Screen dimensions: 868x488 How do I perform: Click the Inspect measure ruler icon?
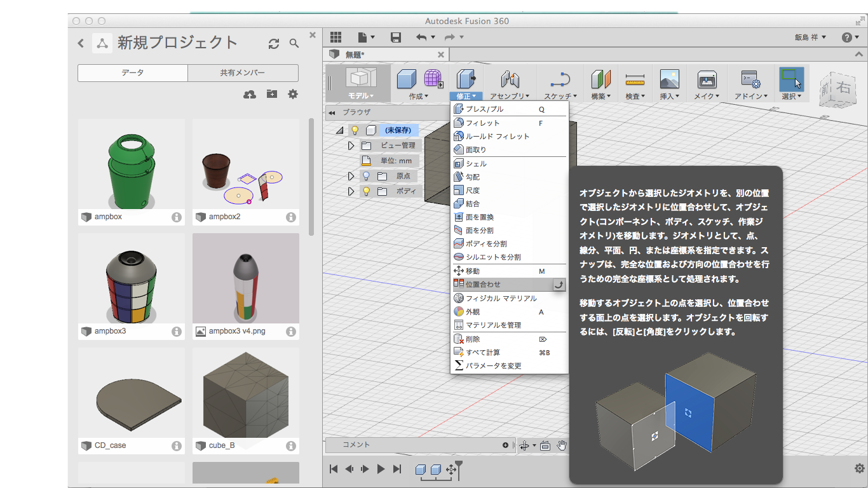pos(635,79)
